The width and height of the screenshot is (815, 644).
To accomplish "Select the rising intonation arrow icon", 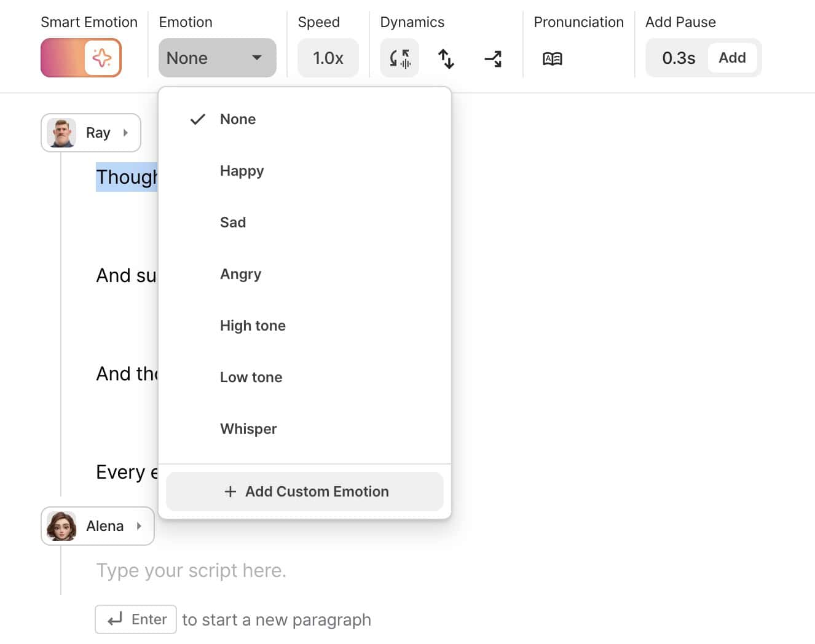I will point(493,58).
